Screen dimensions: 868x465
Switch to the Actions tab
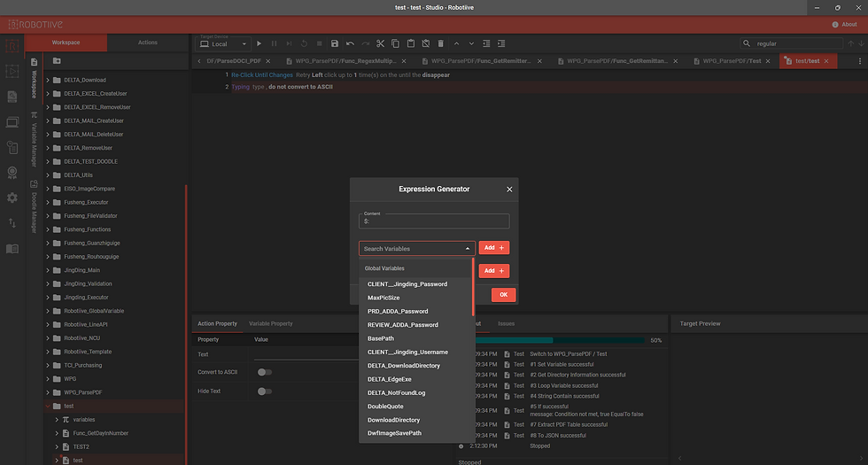click(148, 43)
